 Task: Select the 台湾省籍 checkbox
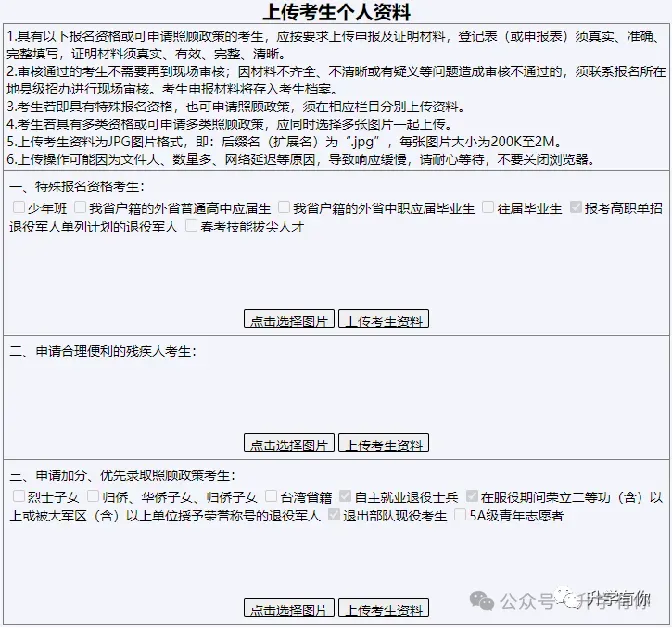pos(271,496)
